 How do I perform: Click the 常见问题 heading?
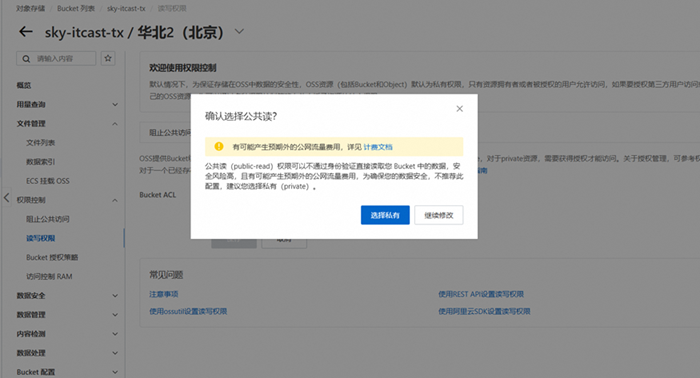166,275
